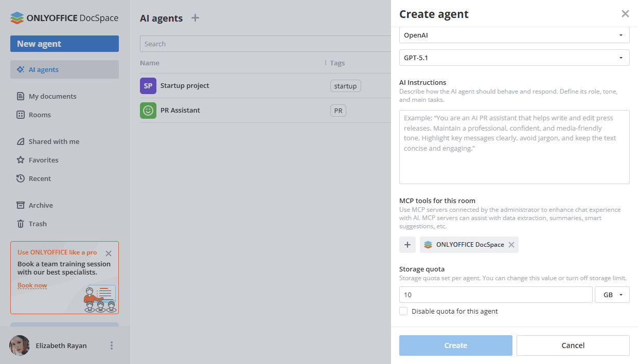Switch to the Shared with me section
The width and height of the screenshot is (638, 364).
point(53,141)
